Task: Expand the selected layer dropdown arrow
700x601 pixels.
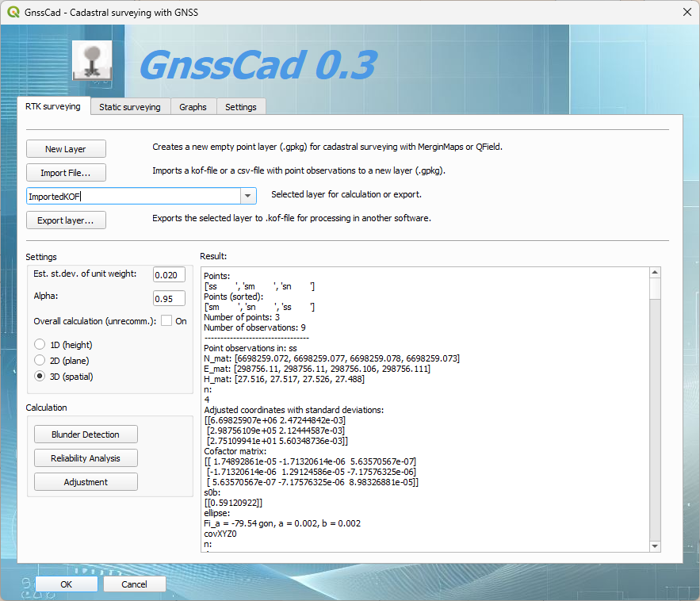Action: pos(248,196)
